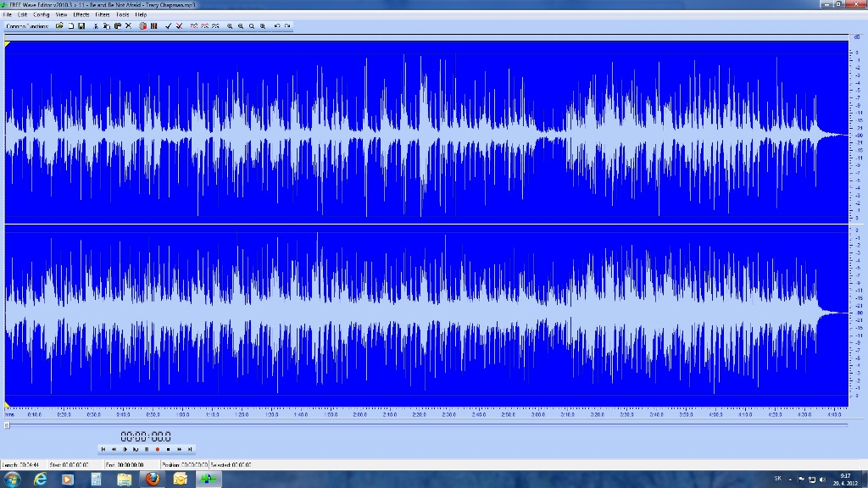Click the Paste clipboard icon
This screenshot has height=488, width=868.
tap(117, 26)
